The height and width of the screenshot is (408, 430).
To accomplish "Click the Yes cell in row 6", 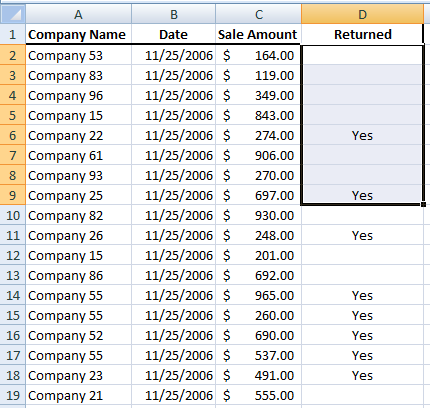I will click(362, 135).
